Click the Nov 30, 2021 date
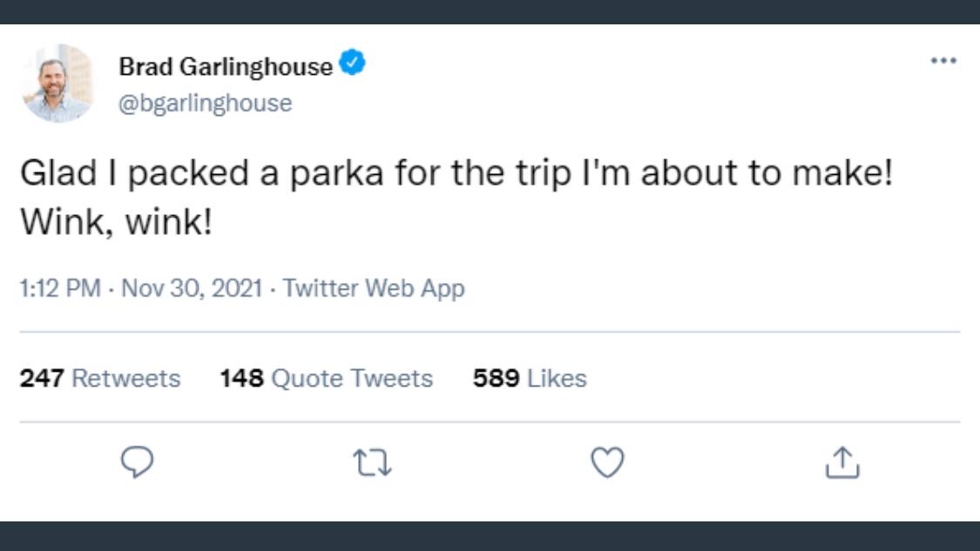980x551 pixels. 192,288
